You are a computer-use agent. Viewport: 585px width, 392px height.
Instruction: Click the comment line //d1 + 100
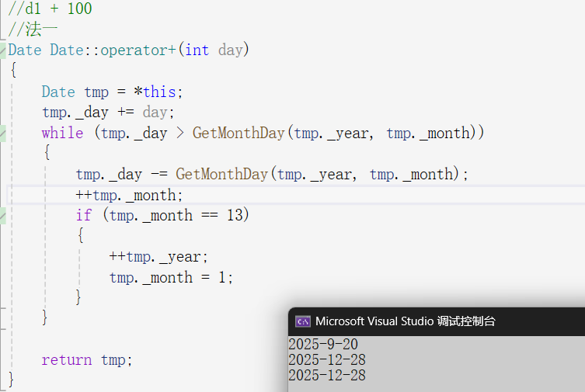click(50, 9)
